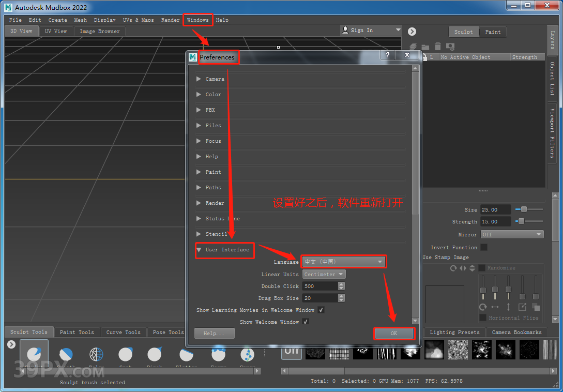Select the Pinch brush tool icon
This screenshot has height=392, width=563.
pyautogui.click(x=155, y=354)
